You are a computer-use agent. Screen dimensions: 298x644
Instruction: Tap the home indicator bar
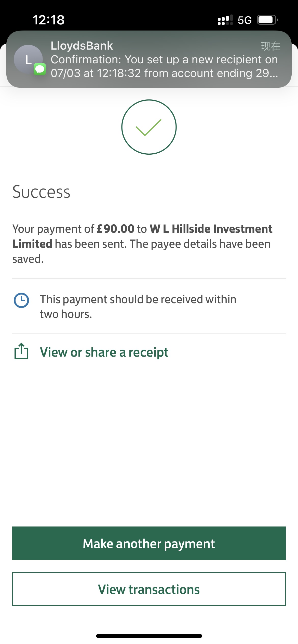pos(149,636)
